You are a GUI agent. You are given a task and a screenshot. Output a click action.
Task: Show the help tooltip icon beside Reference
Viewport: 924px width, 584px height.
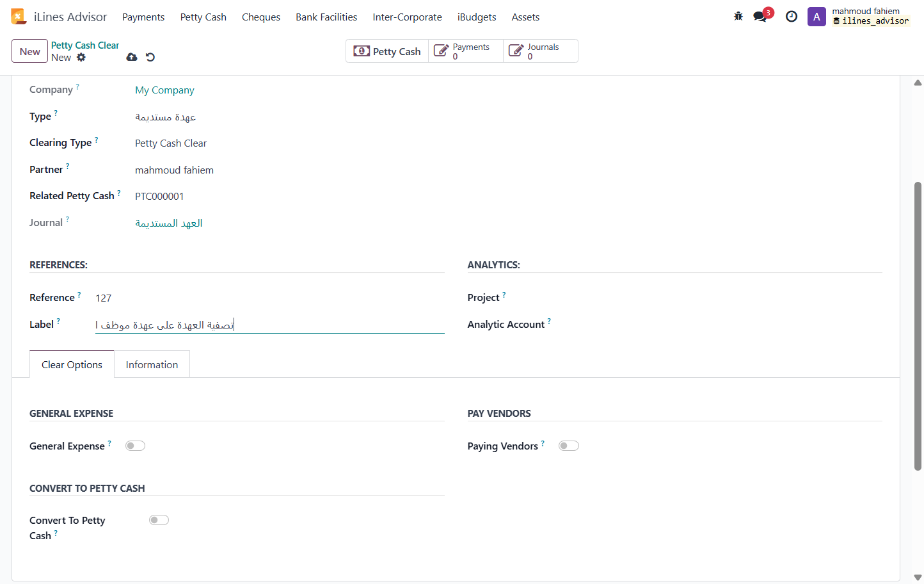click(79, 295)
